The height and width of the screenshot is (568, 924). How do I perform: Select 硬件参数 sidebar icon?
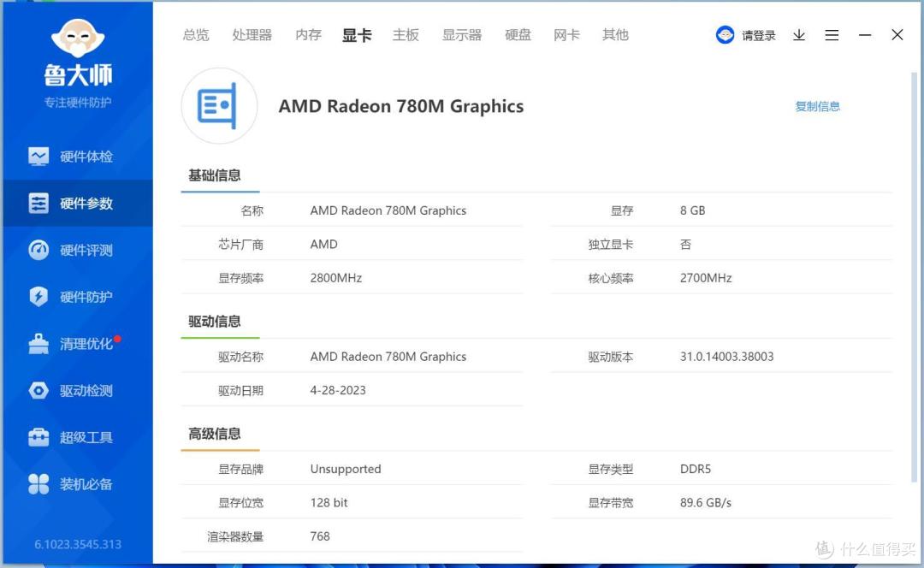click(38, 204)
